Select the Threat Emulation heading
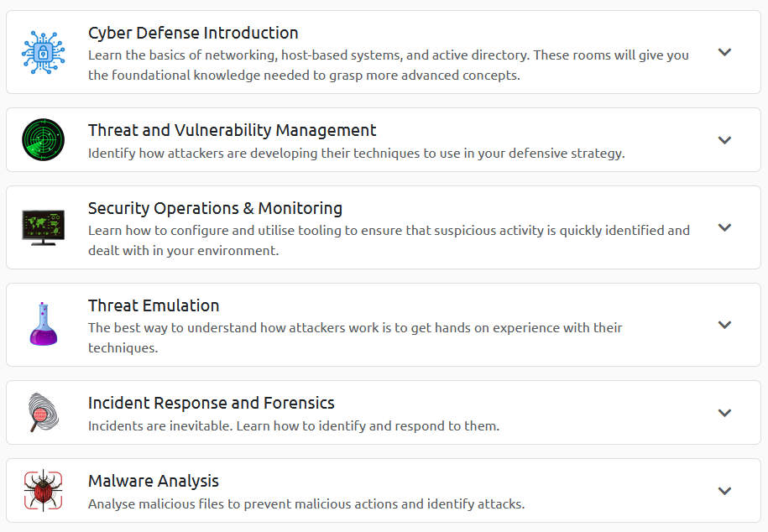 (x=154, y=306)
